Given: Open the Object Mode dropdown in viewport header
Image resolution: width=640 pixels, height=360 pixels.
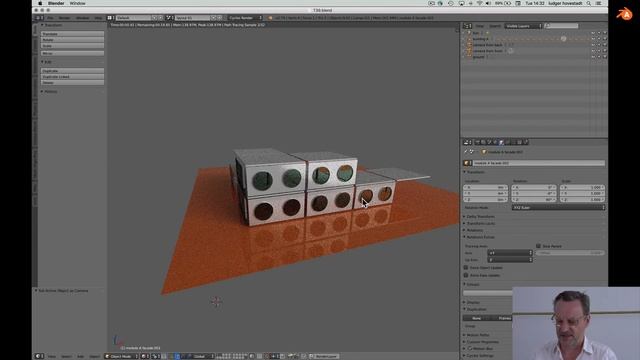Looking at the screenshot, I should (121, 356).
